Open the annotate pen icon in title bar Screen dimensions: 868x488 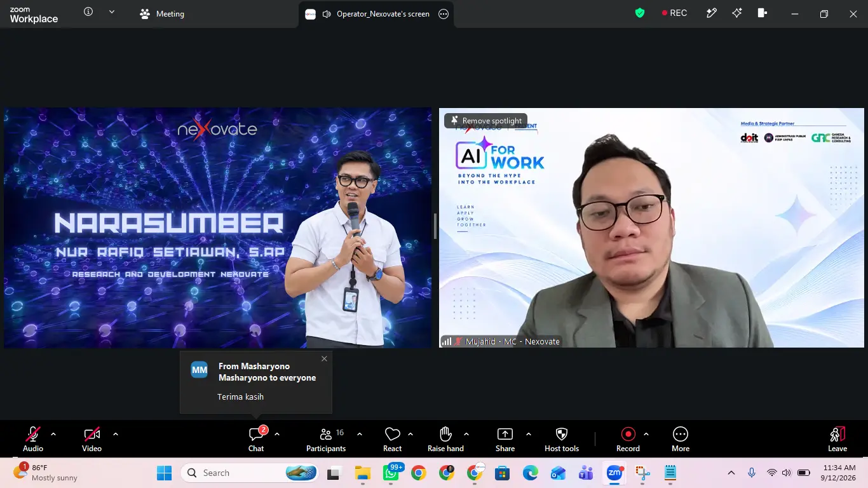712,13
